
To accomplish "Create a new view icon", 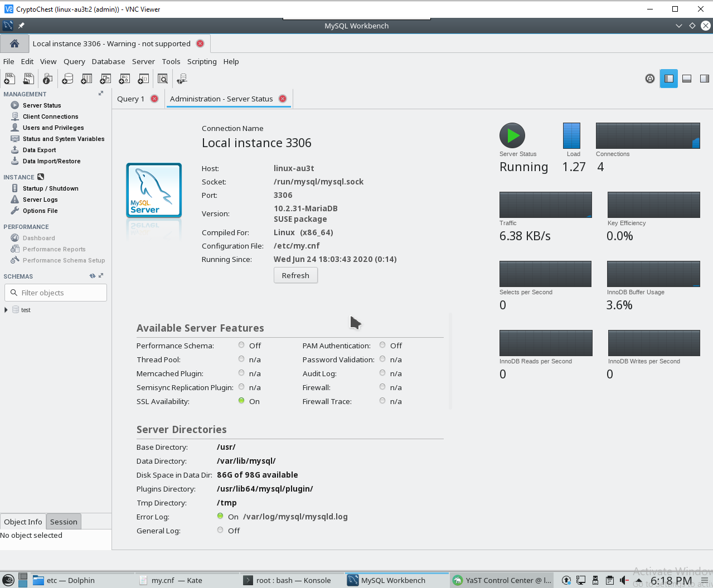I will click(105, 79).
